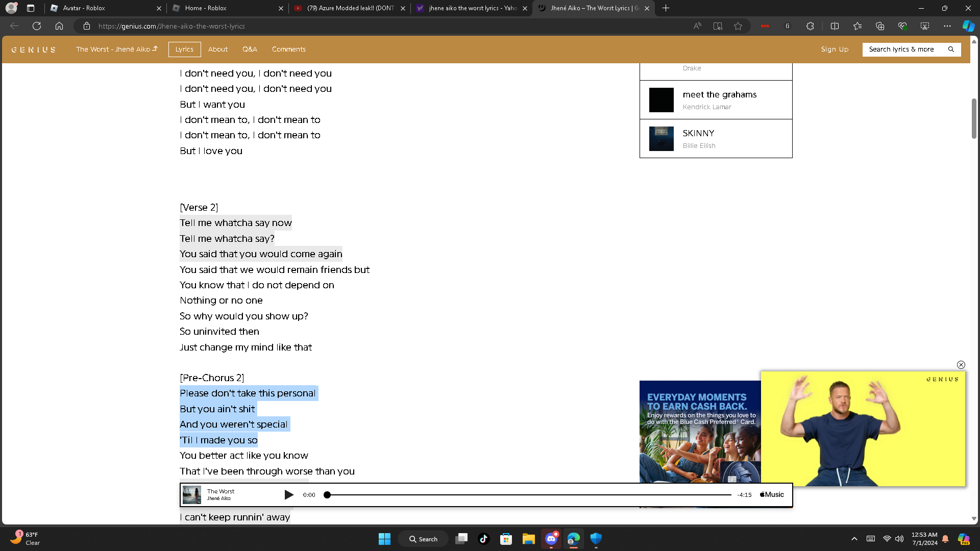Click lyric 'Please don't take this personal'
980x551 pixels.
coord(248,393)
